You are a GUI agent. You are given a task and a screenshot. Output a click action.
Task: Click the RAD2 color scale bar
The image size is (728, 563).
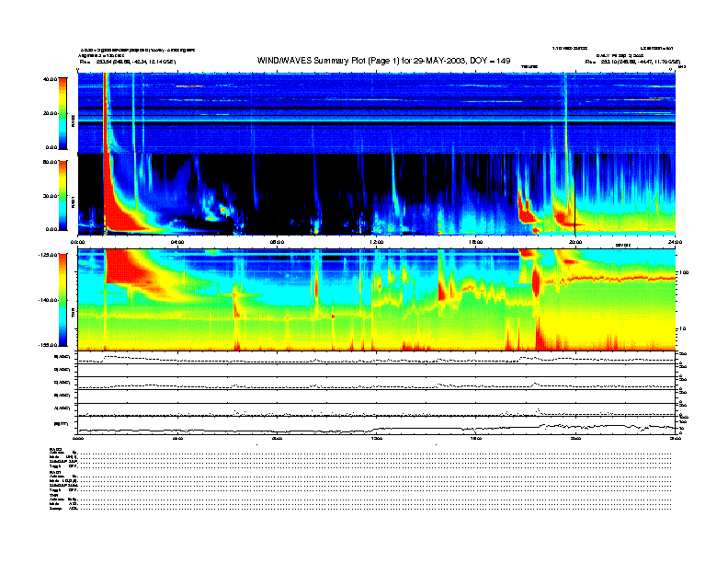(x=63, y=113)
